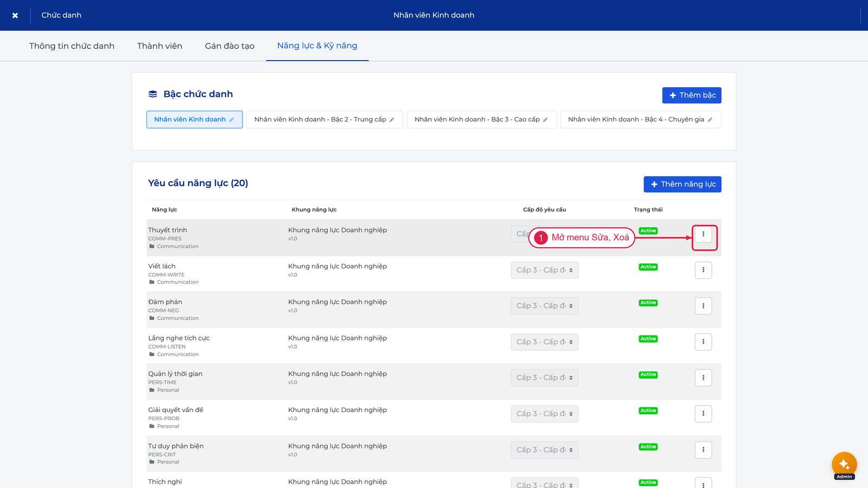Switch to Thông tin chức danh tab
The width and height of the screenshot is (868, 488).
pyautogui.click(x=72, y=46)
